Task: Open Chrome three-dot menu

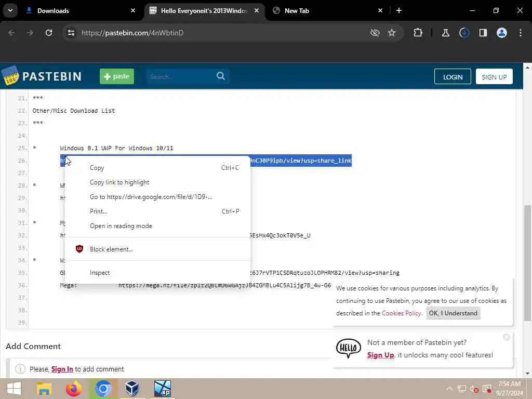Action: [x=521, y=33]
